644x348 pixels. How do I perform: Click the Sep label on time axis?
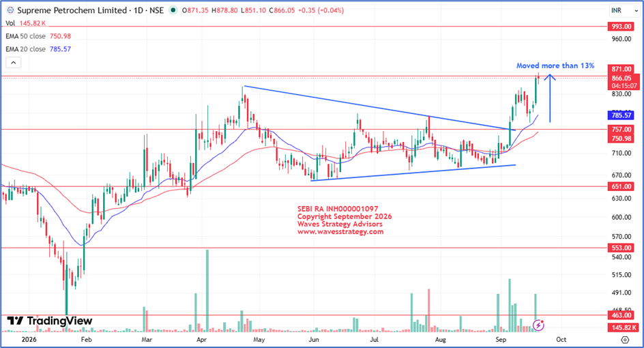501,339
